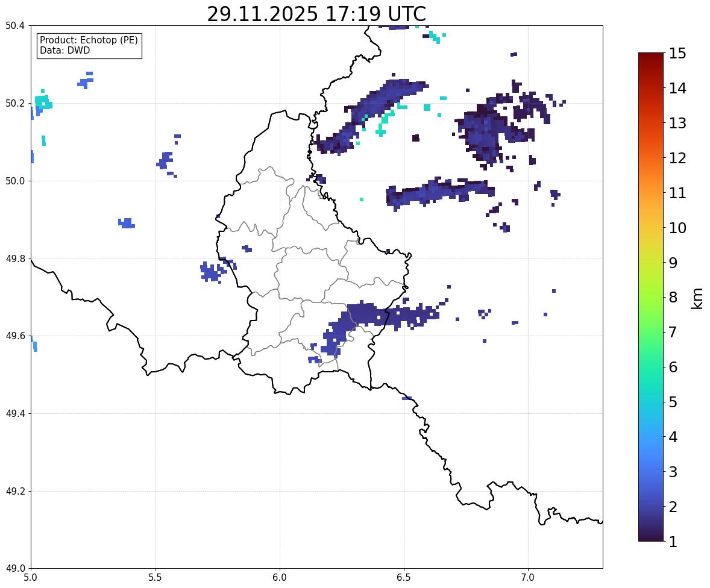710x588 pixels.
Task: Click the "km" colorbar unit label
Action: coord(697,299)
